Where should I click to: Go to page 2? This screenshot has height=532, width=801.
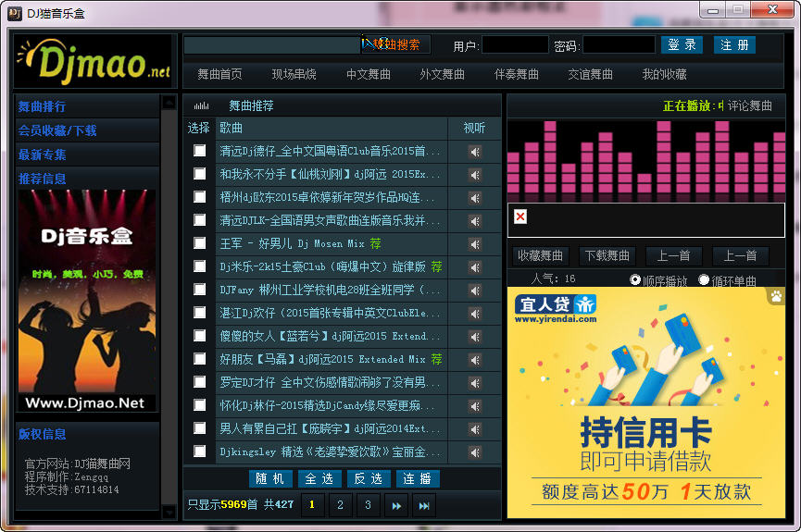(x=340, y=505)
